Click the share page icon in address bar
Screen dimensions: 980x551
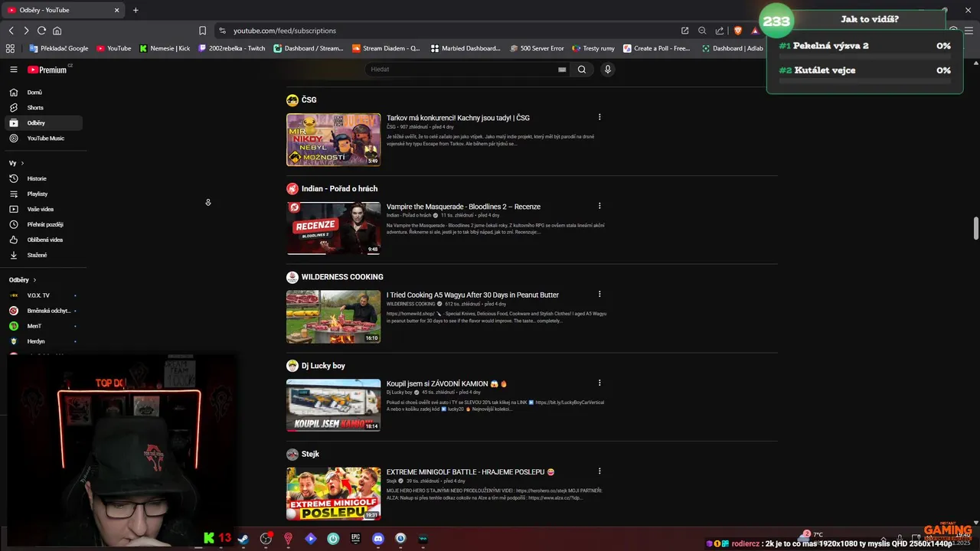720,31
